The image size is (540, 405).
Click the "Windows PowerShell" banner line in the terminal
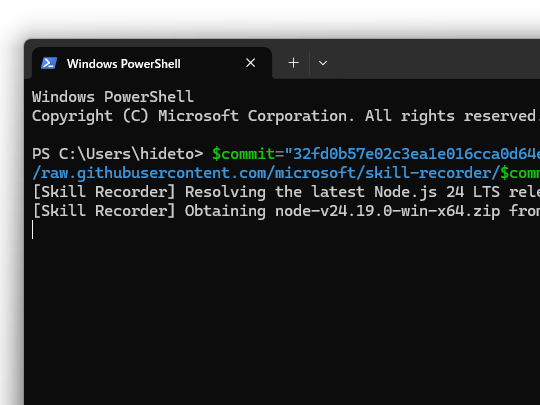coord(113,97)
